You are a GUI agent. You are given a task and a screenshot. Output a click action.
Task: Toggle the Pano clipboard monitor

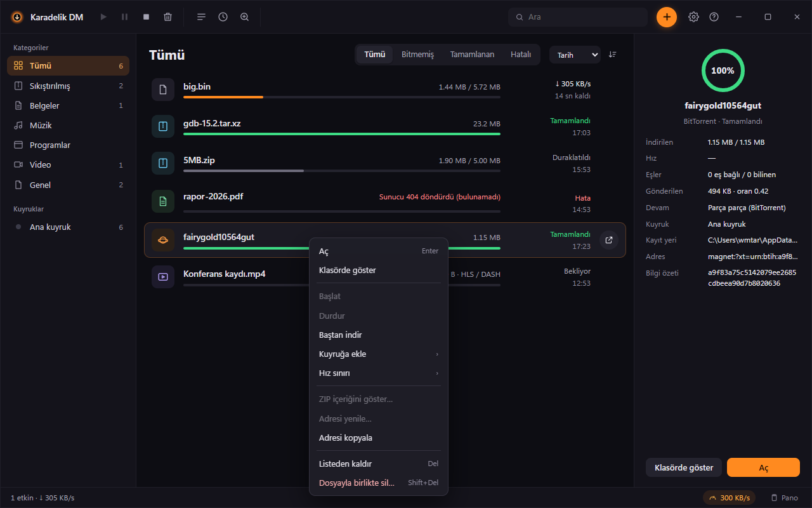(784, 498)
